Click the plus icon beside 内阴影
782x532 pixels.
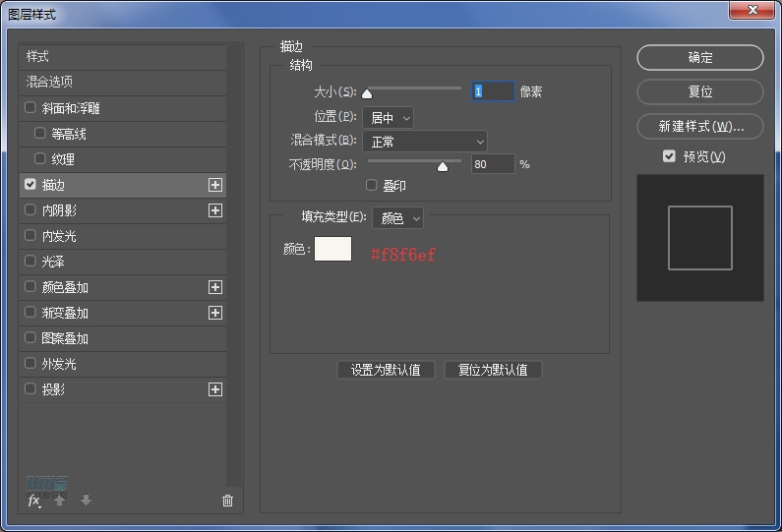[x=215, y=210]
